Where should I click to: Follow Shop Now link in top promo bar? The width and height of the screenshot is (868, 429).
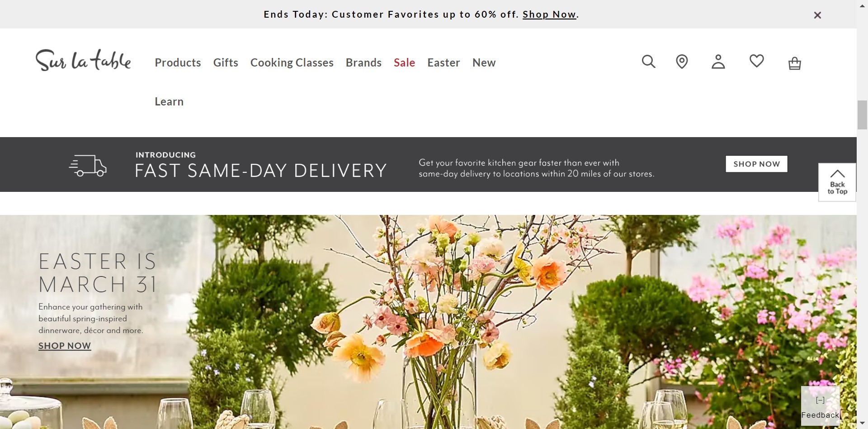click(x=549, y=14)
